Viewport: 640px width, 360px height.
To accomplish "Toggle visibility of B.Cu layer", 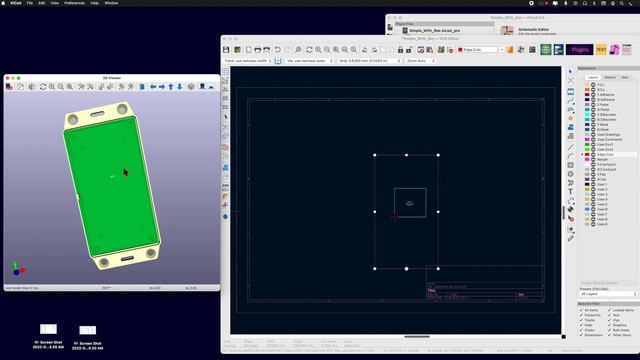I will pos(593,90).
